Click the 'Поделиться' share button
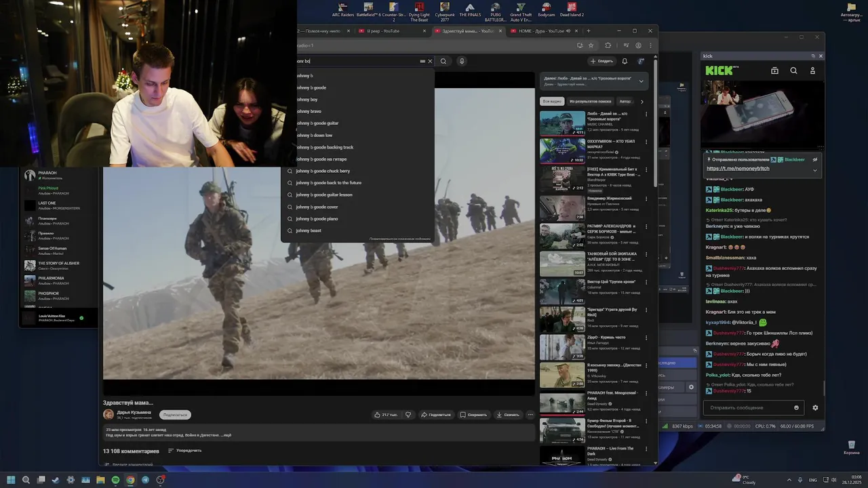The image size is (868, 488). [x=436, y=415]
